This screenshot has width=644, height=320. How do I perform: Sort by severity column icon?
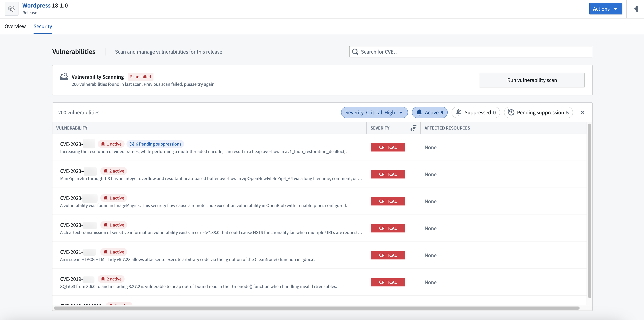coord(413,128)
